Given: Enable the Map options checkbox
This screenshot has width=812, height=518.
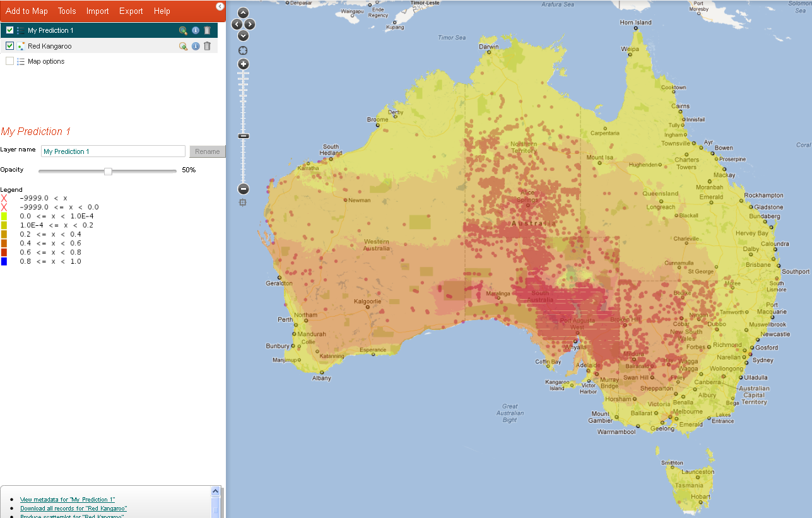Looking at the screenshot, I should click(10, 61).
